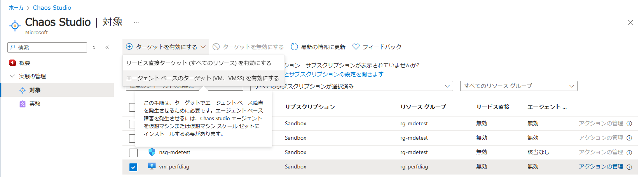Toggle the select-all header checkbox
644x177 pixels.
[x=132, y=107]
